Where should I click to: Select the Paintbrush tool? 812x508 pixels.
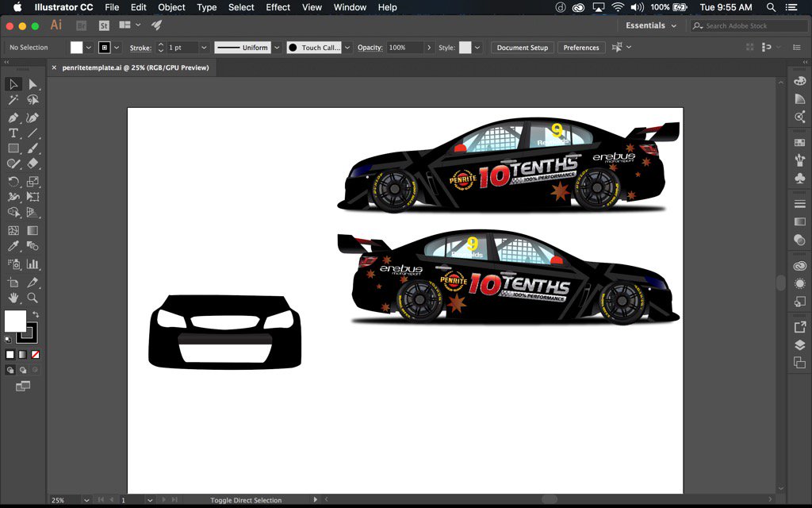click(x=33, y=148)
